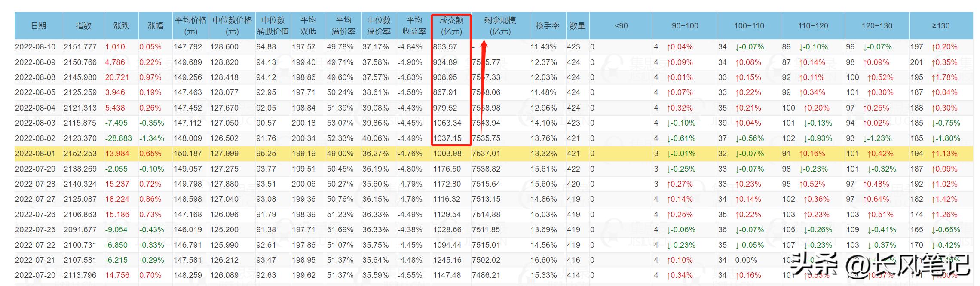Click 110~120 change ↓-0.93%
980x286 pixels.
coord(818,138)
